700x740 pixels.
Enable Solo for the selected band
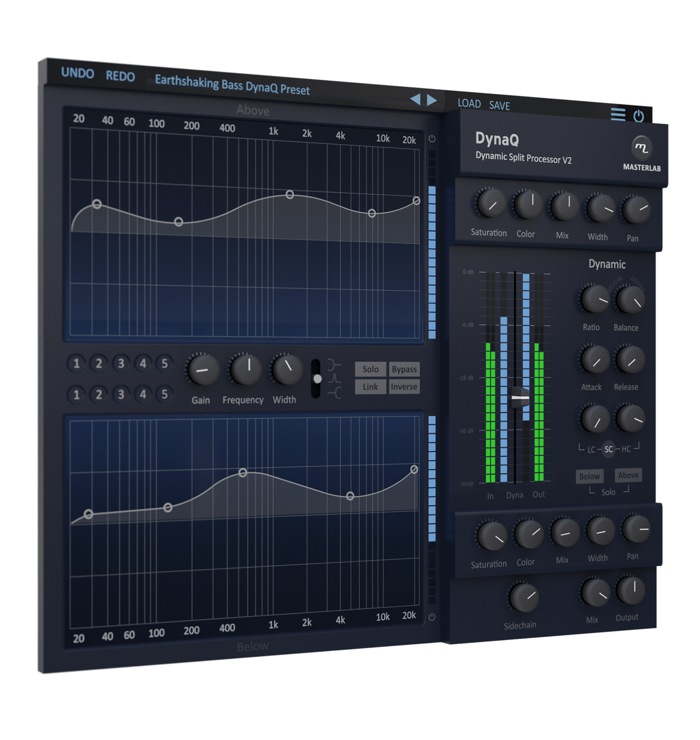[370, 369]
